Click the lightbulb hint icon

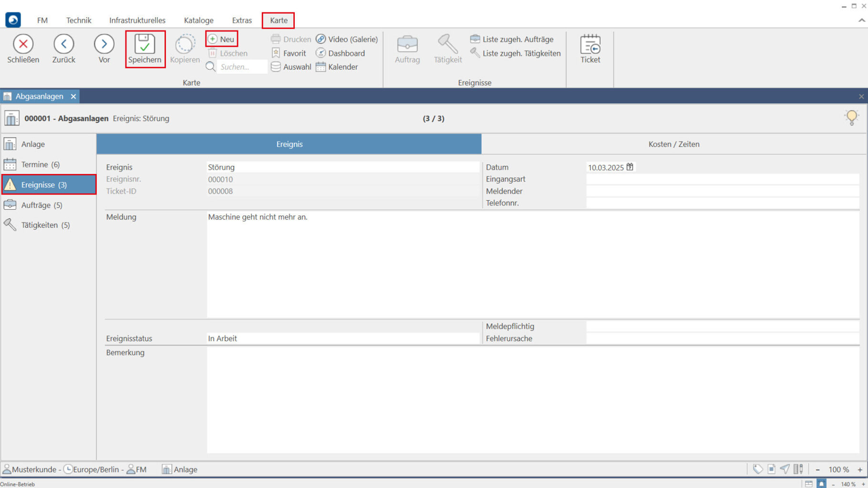pyautogui.click(x=851, y=117)
